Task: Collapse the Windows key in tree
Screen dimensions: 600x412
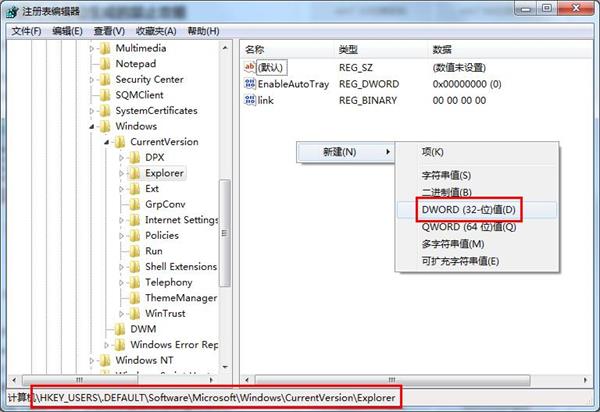Action: click(91, 126)
